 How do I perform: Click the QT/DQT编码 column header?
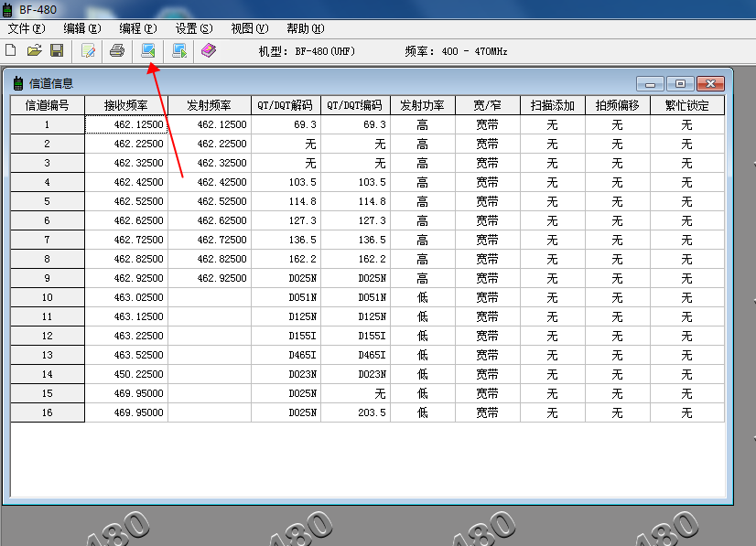click(355, 105)
